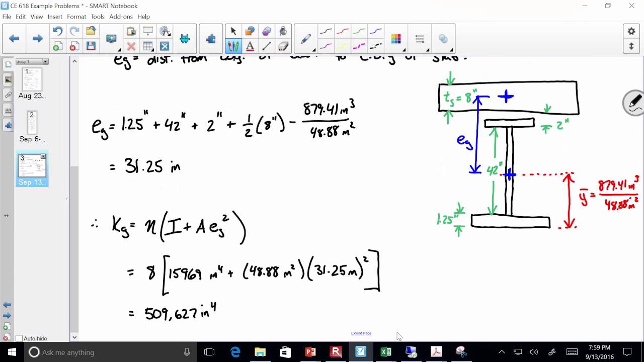Open page 1 thumbnail Aug 23
The height and width of the screenshot is (362, 644).
(x=32, y=80)
